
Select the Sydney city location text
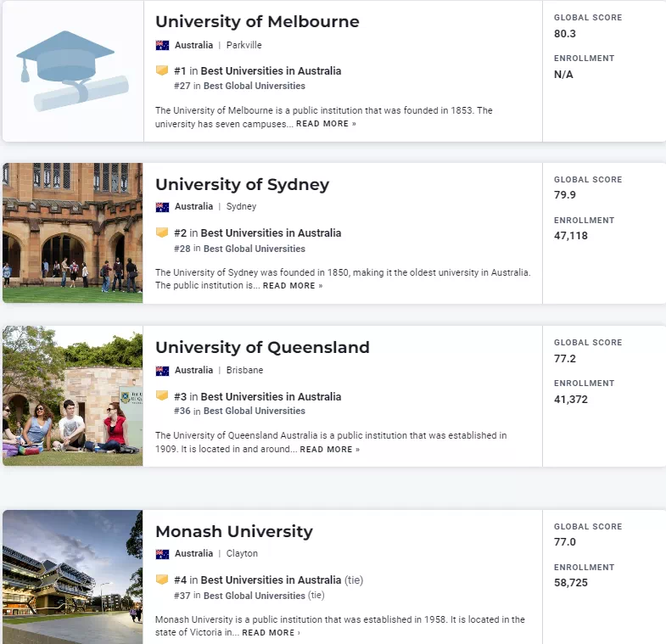[241, 206]
